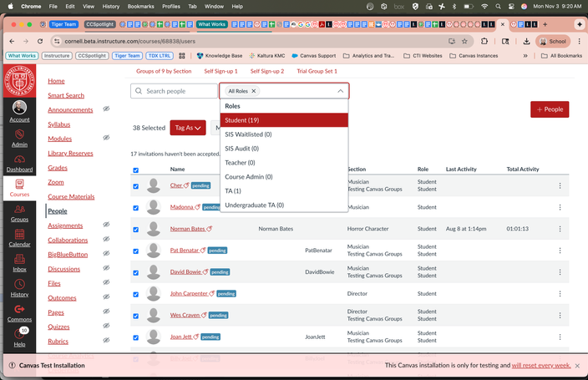This screenshot has height=380, width=588.
Task: Uncheck the checkbox for Cher
Action: click(136, 186)
